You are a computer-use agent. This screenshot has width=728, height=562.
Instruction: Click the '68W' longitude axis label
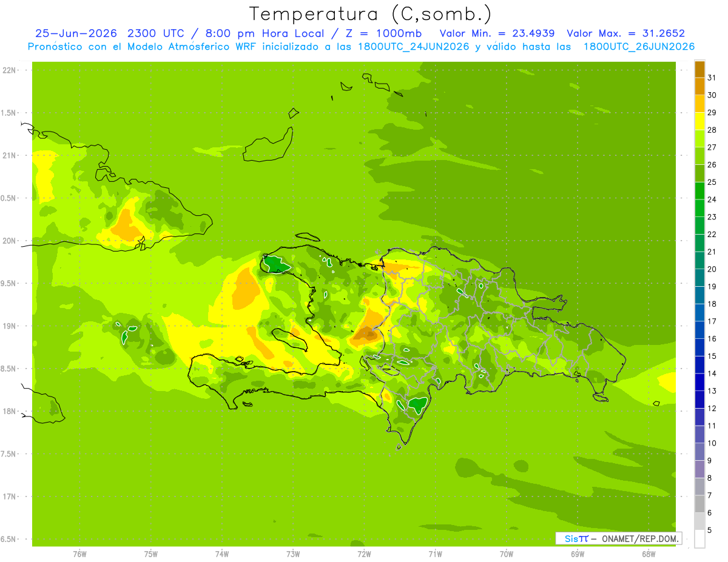point(648,554)
